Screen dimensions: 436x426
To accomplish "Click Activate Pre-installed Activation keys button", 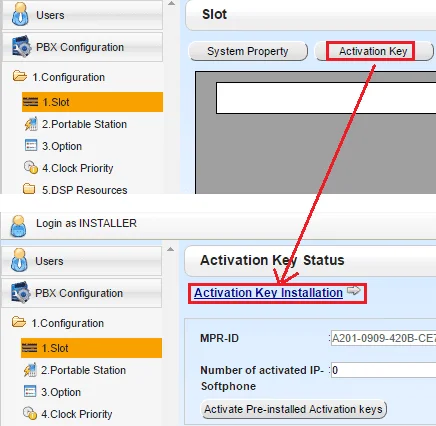I will point(293,409).
